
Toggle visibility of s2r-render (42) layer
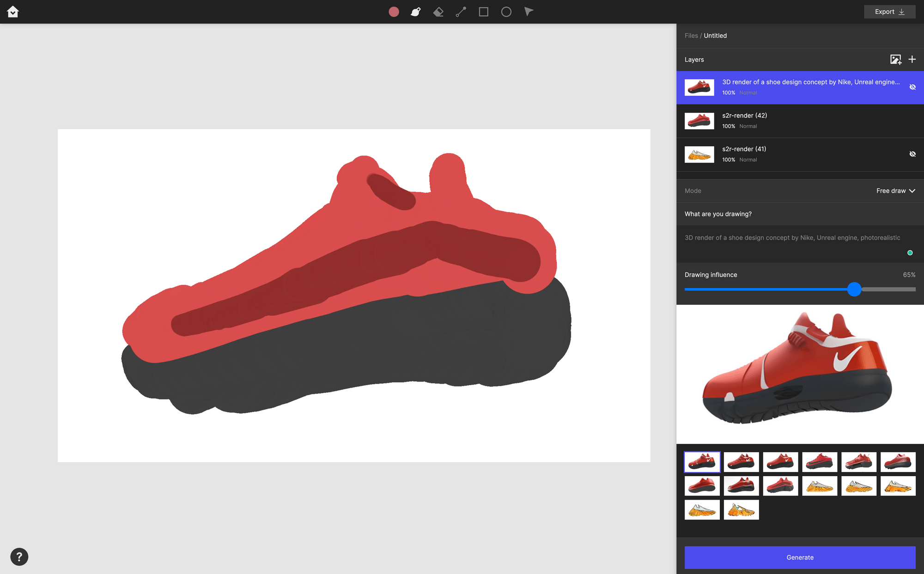pyautogui.click(x=912, y=121)
